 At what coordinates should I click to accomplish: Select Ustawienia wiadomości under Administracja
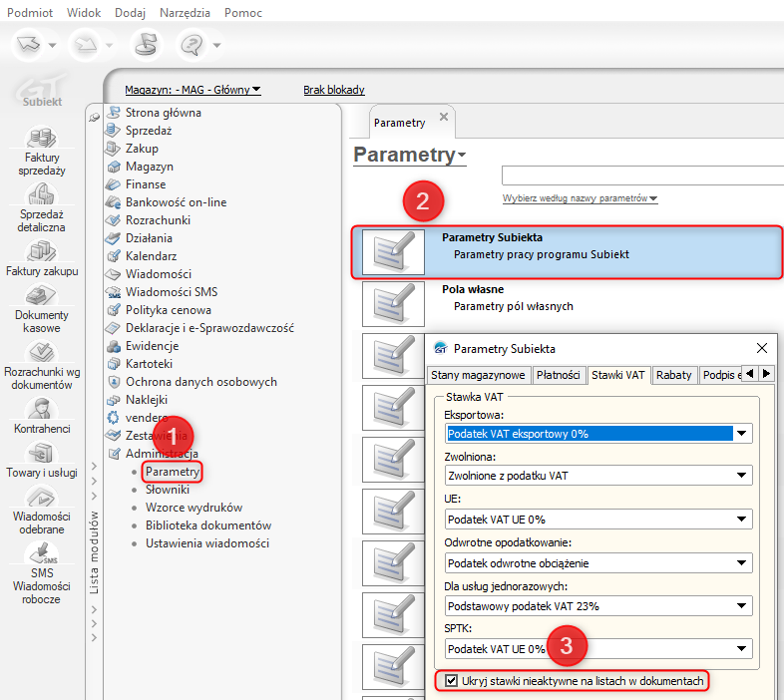click(x=207, y=543)
